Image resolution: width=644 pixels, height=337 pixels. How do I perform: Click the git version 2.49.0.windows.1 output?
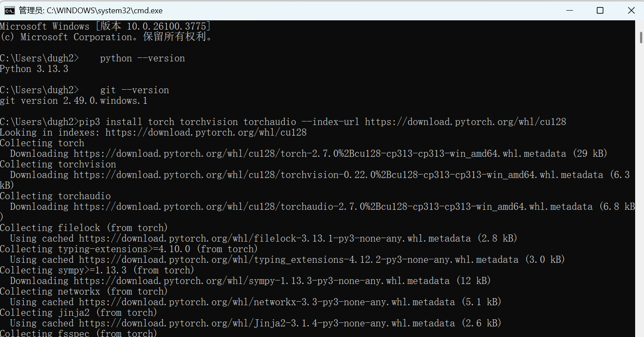[x=73, y=101]
